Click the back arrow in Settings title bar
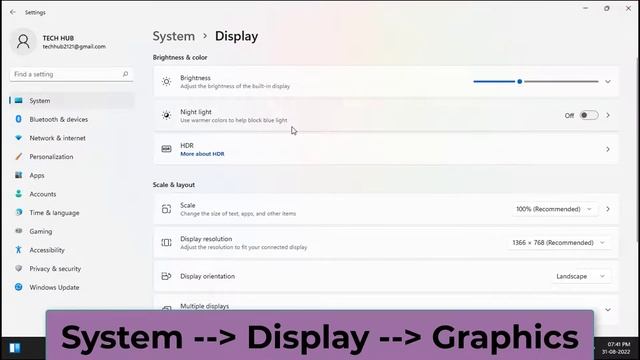This screenshot has height=360, width=640. tap(13, 12)
